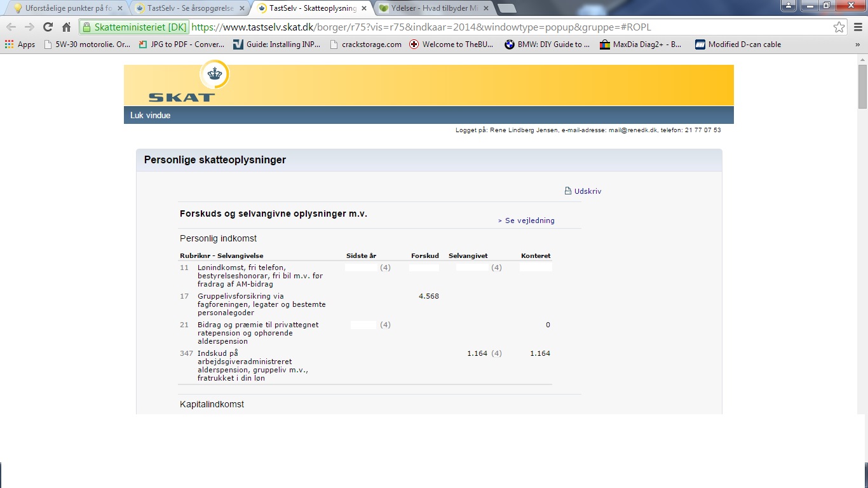Go to browser home page icon
The height and width of the screenshot is (488, 868).
(x=66, y=27)
